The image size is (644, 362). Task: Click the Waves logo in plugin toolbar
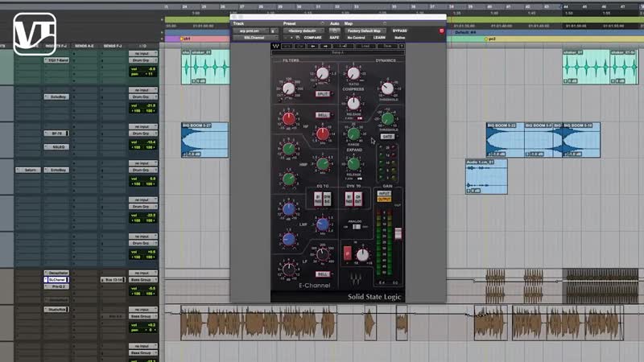point(275,46)
